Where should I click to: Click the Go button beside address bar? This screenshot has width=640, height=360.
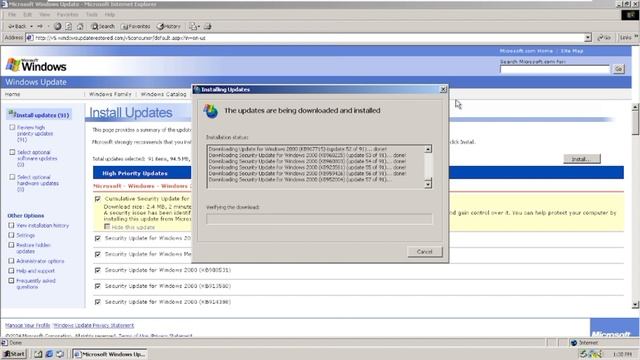coord(604,38)
